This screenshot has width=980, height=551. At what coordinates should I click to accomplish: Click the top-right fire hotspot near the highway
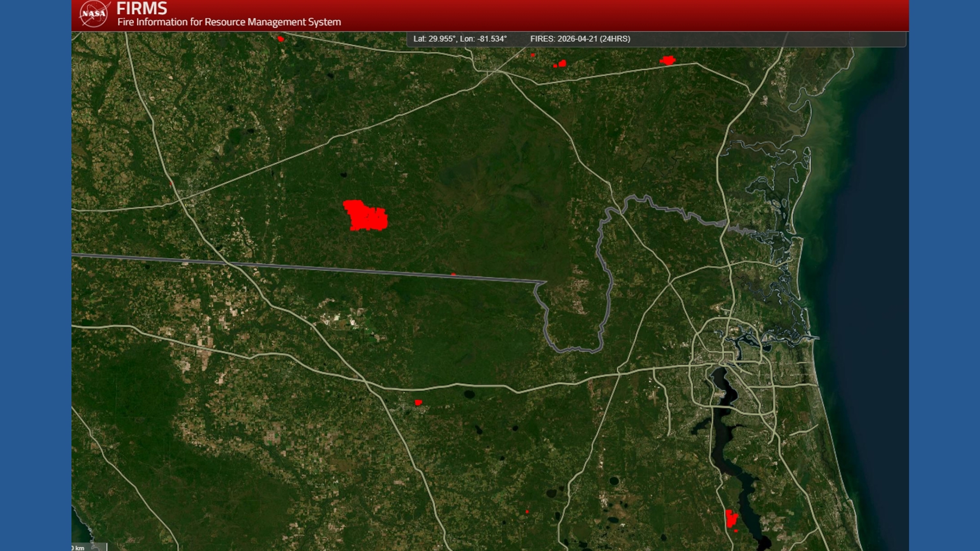pos(668,60)
